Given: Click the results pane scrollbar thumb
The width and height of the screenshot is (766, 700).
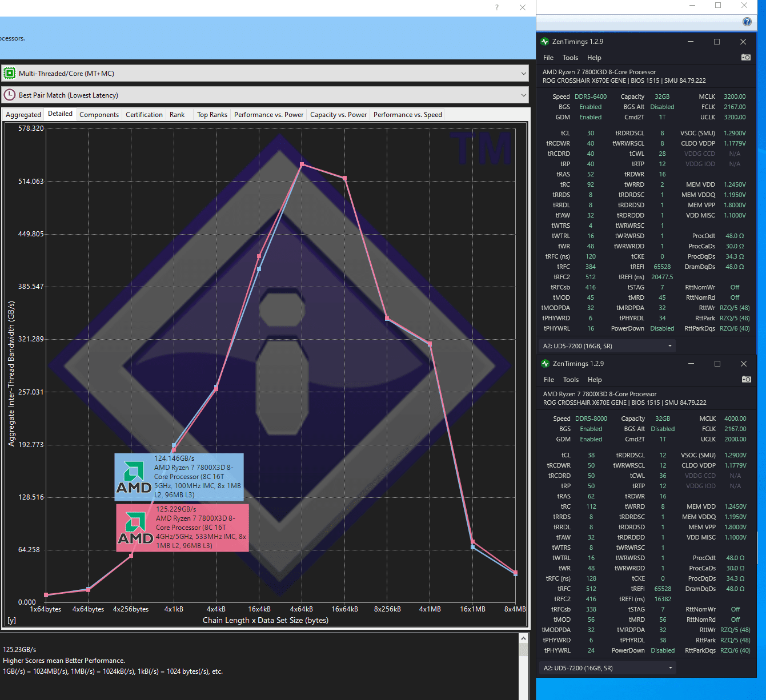Looking at the screenshot, I should click(x=523, y=650).
